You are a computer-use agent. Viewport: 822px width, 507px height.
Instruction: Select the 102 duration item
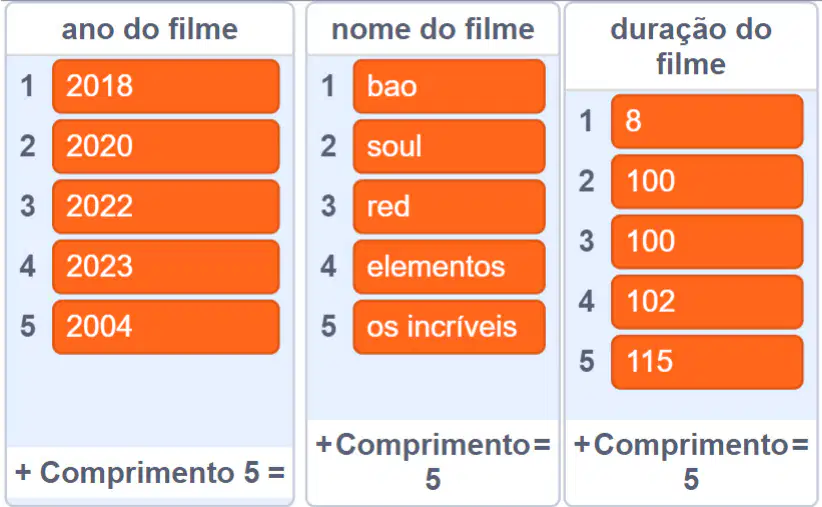[x=707, y=302]
